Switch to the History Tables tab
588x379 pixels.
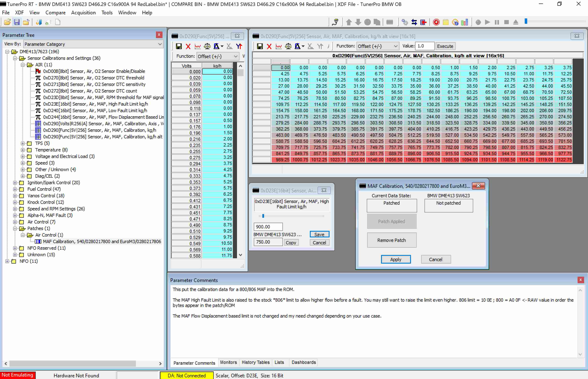[x=255, y=362]
